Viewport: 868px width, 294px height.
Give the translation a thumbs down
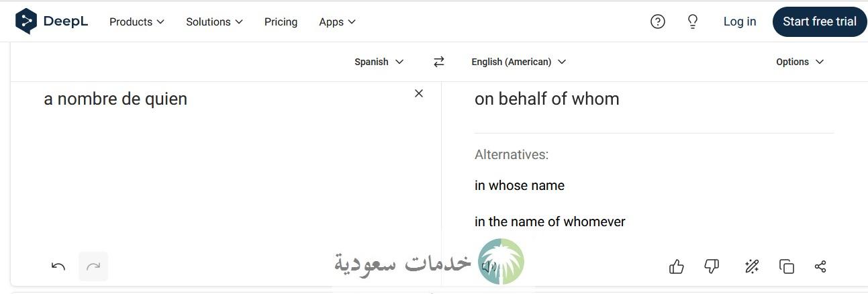(712, 266)
